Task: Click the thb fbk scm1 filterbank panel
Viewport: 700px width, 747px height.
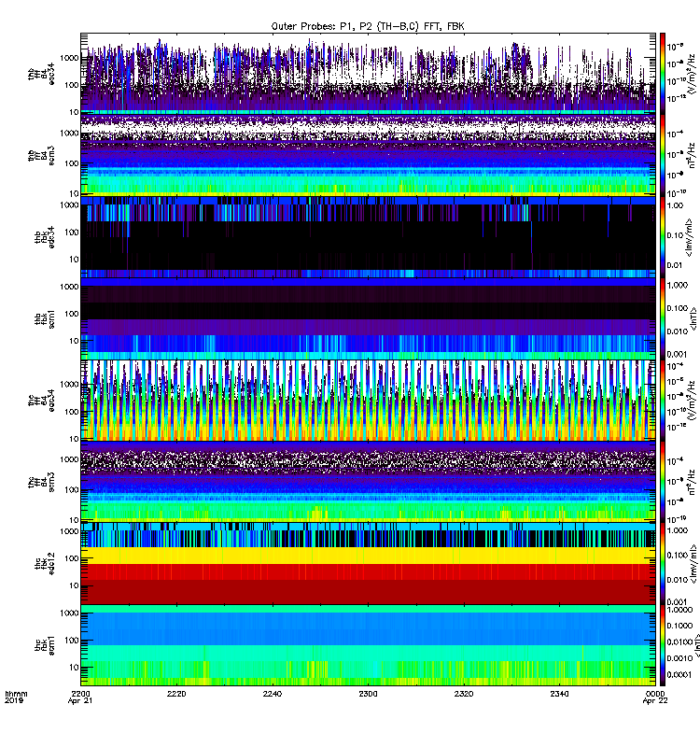Action: pyautogui.click(x=368, y=318)
